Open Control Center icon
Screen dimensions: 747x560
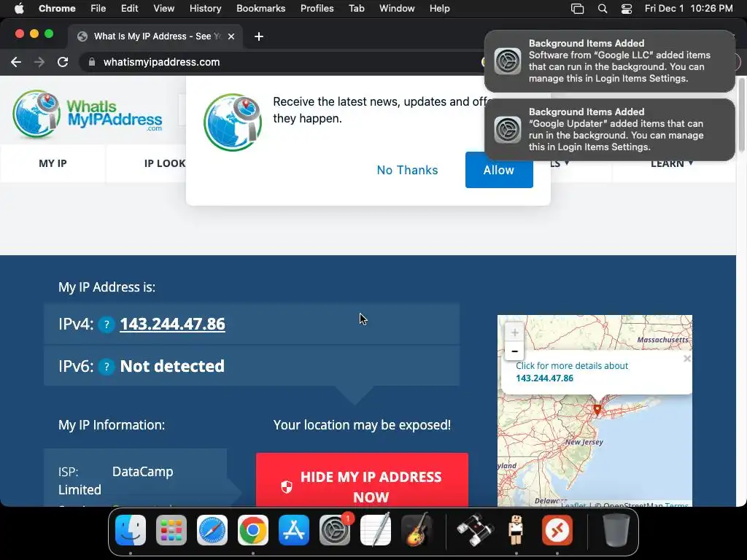627,8
